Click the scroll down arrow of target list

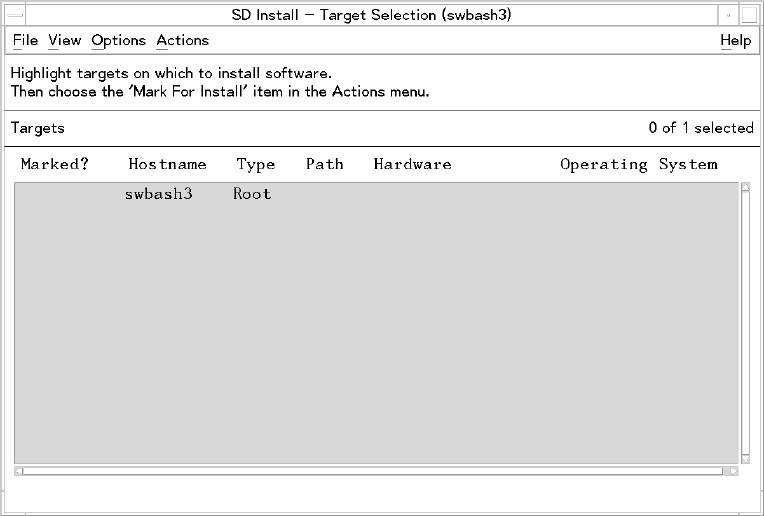[745, 458]
